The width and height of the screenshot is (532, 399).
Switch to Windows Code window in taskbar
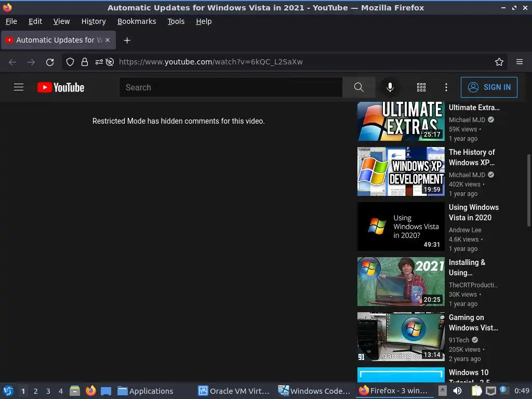314,391
